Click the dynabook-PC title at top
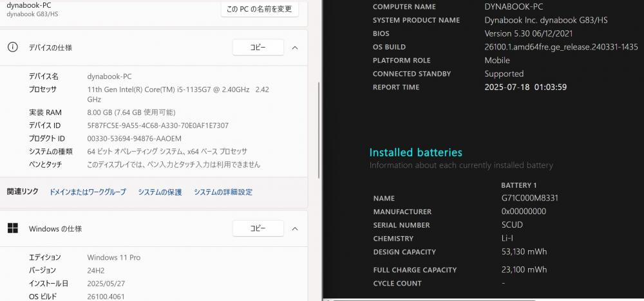Viewport: 644px width, 301px height. pos(29,5)
